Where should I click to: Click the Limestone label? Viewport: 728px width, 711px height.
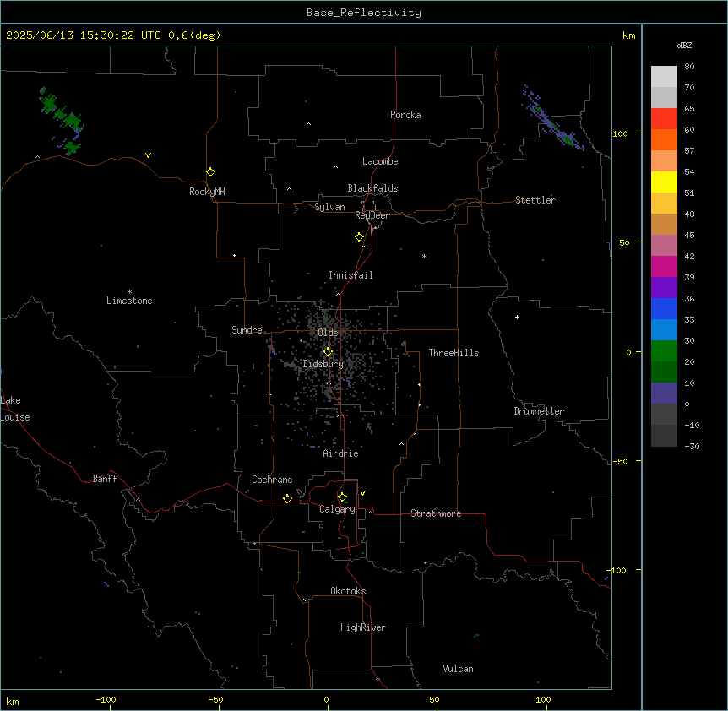(129, 301)
